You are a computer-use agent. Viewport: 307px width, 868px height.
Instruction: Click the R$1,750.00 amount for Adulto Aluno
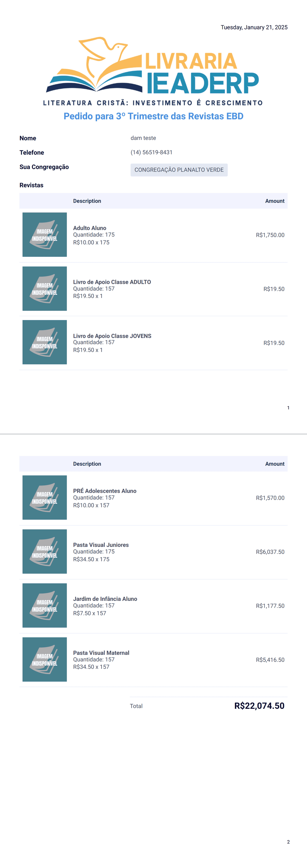pyautogui.click(x=270, y=235)
